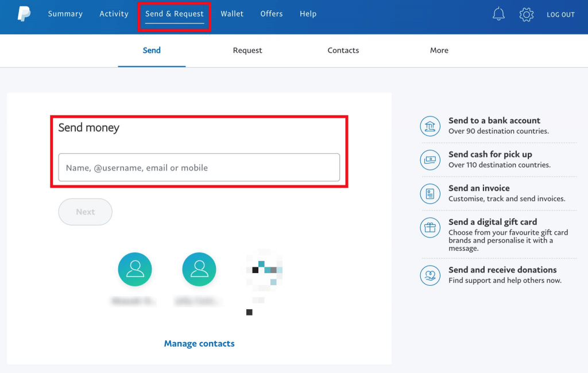Click the PayPal logo icon
Screen dimensions: 588x373
click(x=24, y=14)
